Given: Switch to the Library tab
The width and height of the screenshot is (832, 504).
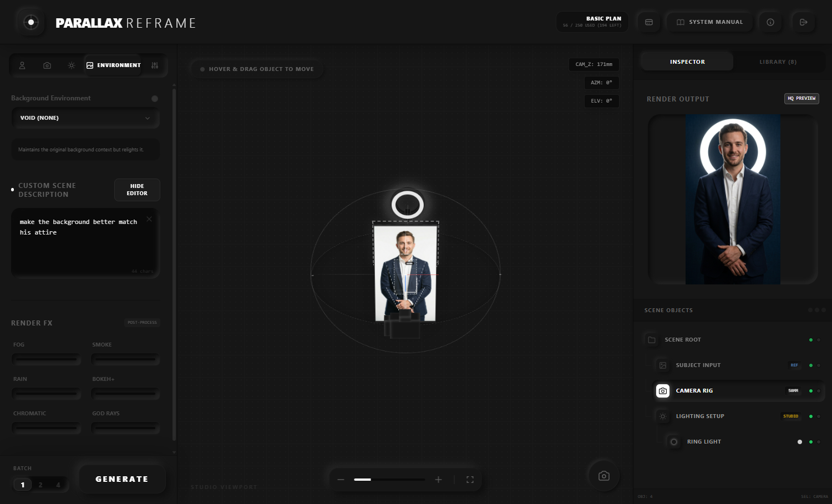Looking at the screenshot, I should (x=778, y=62).
